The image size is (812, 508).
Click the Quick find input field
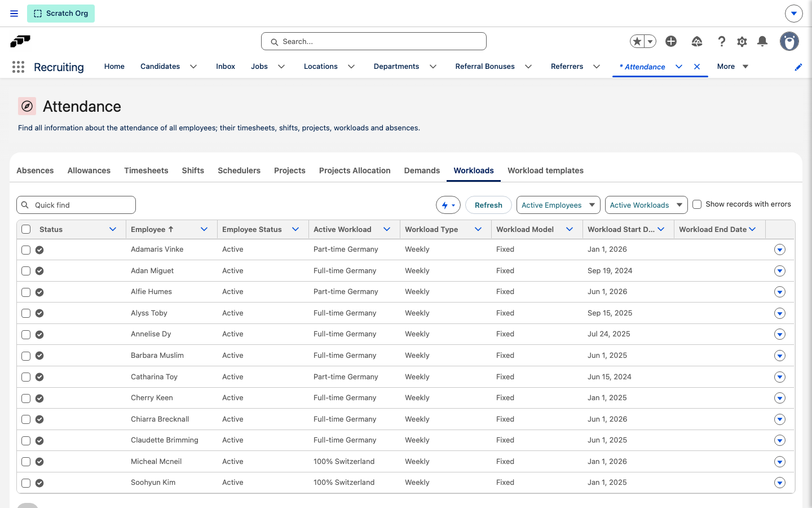[76, 205]
